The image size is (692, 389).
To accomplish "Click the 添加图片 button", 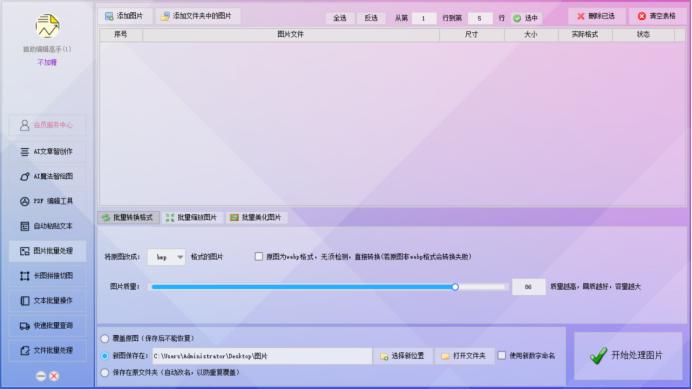I will 125,16.
